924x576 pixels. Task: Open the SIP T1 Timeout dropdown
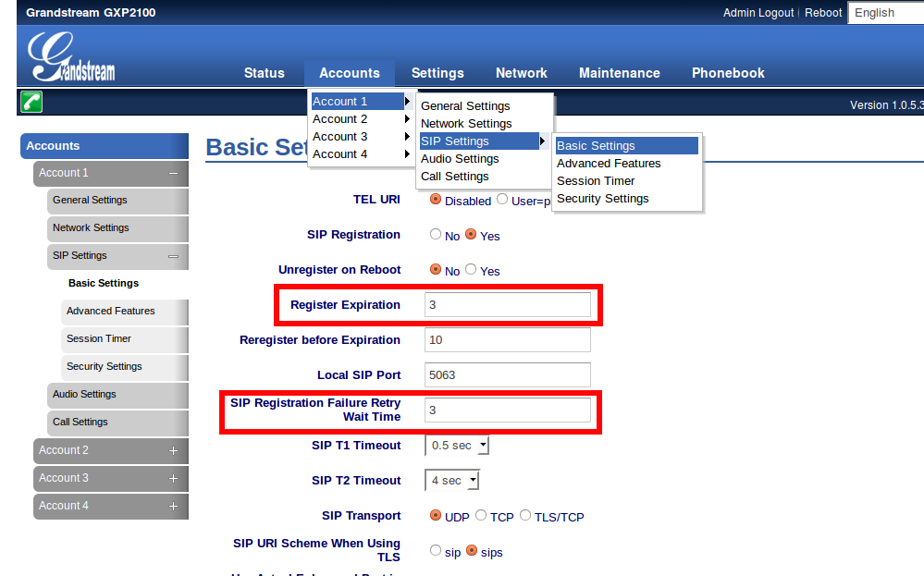457,446
